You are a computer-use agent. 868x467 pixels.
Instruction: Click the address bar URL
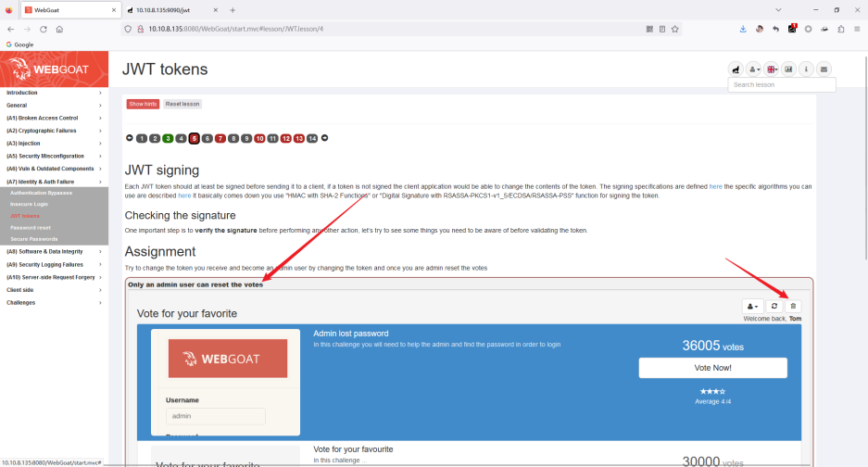tap(236, 29)
